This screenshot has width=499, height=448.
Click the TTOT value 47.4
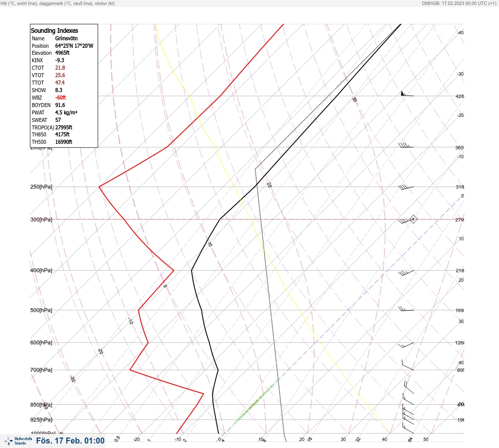60,83
